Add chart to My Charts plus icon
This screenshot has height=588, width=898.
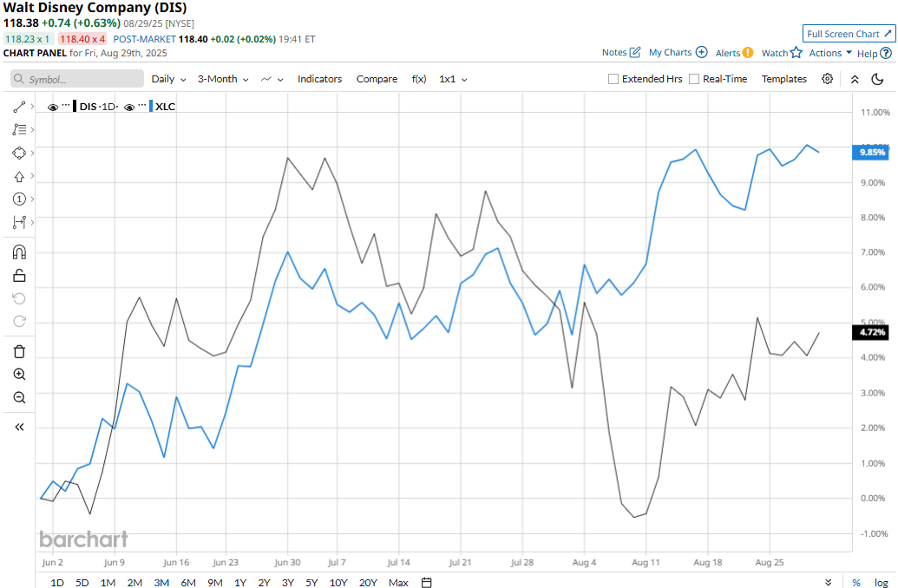702,52
